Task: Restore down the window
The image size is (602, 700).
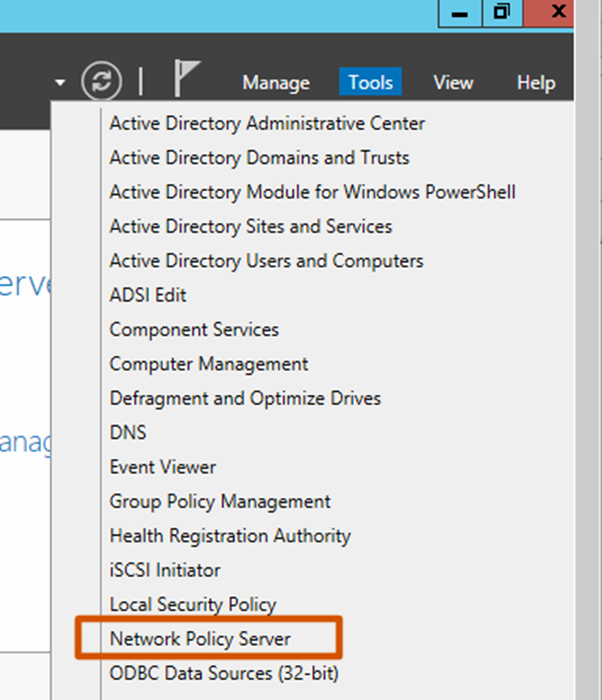Action: coord(501,13)
